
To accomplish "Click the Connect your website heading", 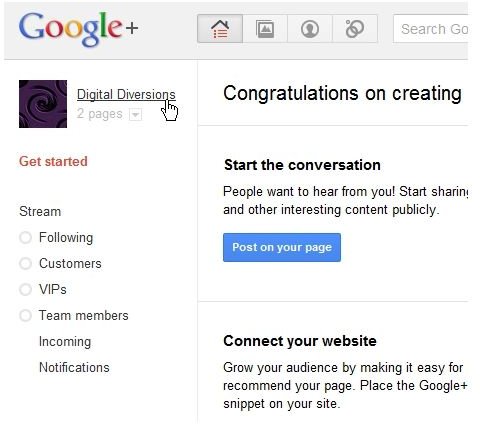I will pyautogui.click(x=300, y=341).
